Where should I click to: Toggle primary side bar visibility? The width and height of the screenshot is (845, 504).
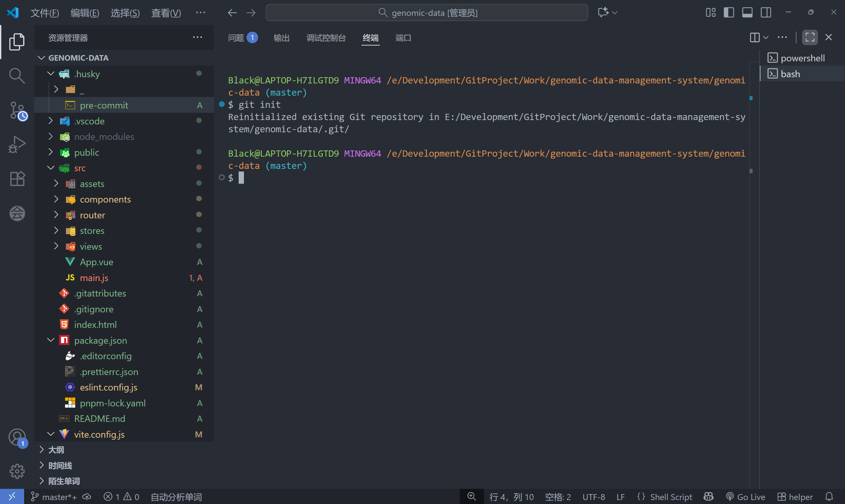click(729, 13)
